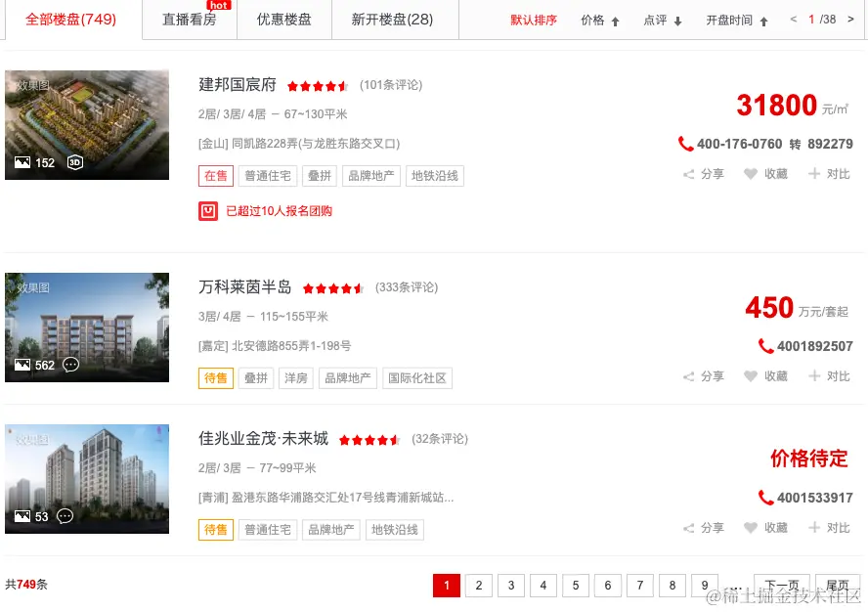Click the star rating of 万科莱茵半岛

tap(333, 288)
